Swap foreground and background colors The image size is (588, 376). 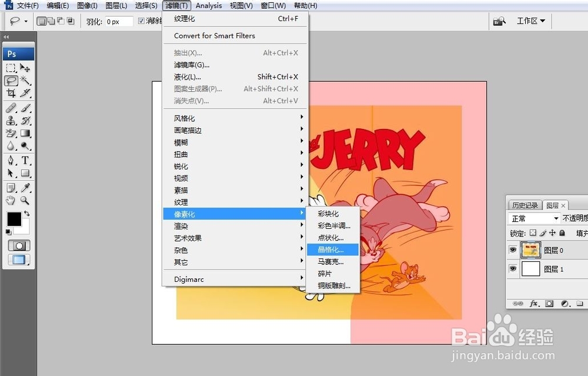26,214
